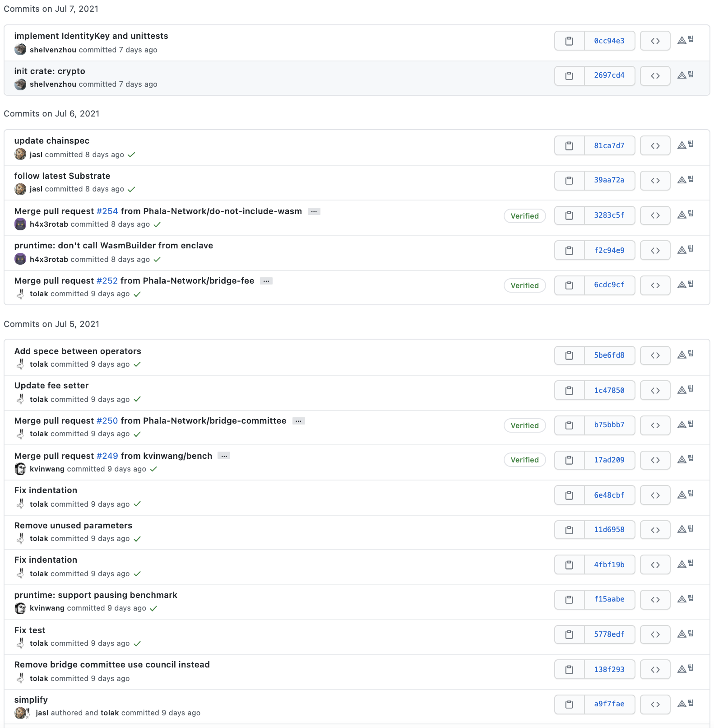
Task: Open 'pruntime: don't call WasmBuilder from enclave'
Action: 114,246
